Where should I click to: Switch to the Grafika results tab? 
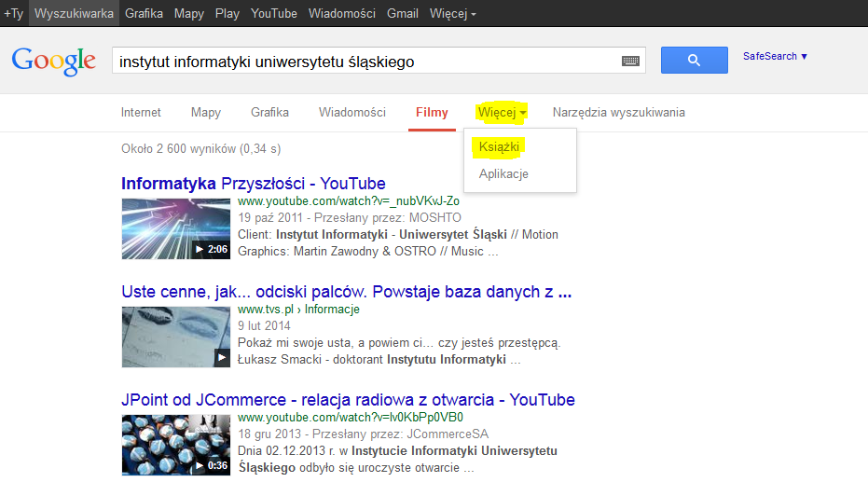[x=269, y=113]
